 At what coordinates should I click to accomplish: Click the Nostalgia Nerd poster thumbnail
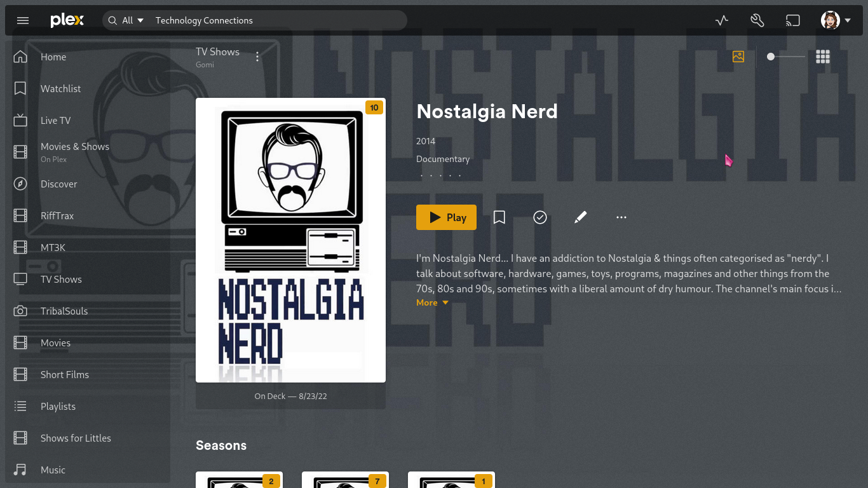coord(290,240)
